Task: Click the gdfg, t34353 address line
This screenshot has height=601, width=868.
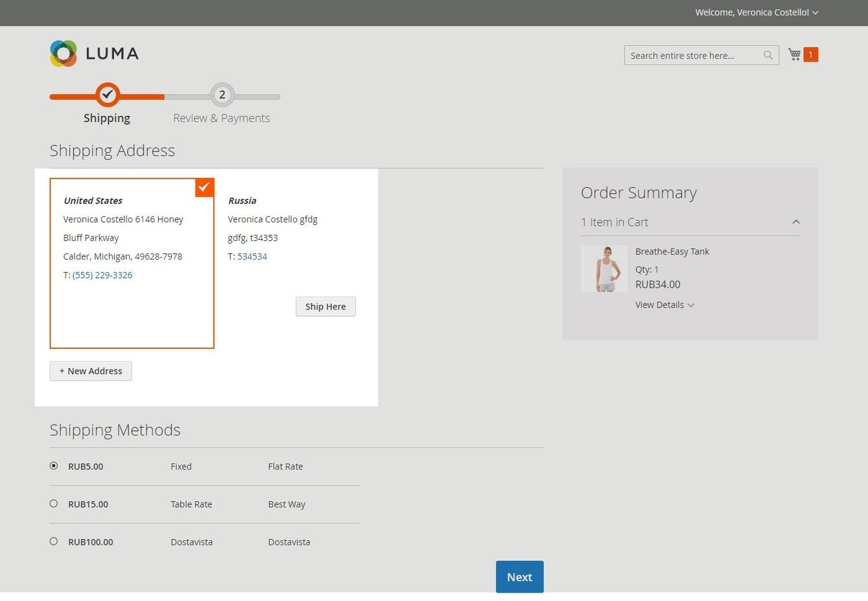Action: (253, 238)
